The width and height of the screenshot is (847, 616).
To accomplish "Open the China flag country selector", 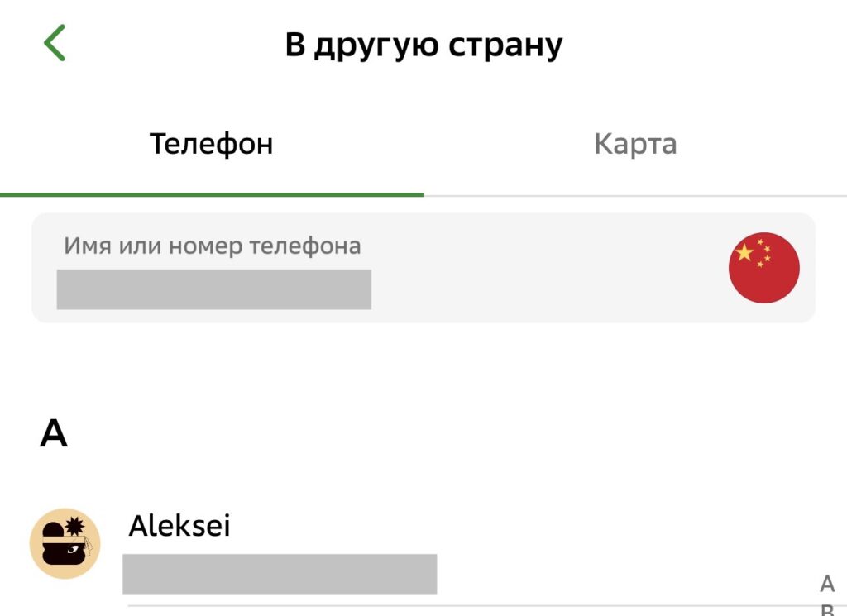I will pos(763,268).
